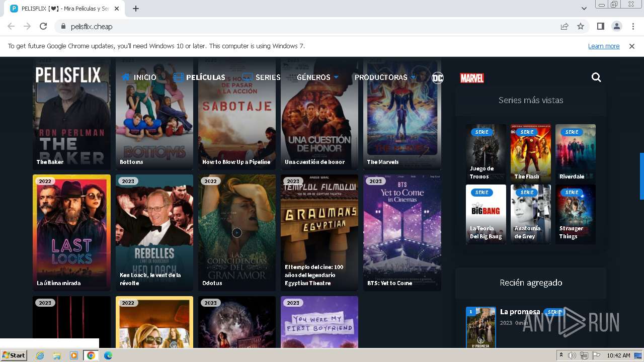644x362 pixels.
Task: Open El templo del cine Egyptian Theatre poster
Action: point(319,233)
